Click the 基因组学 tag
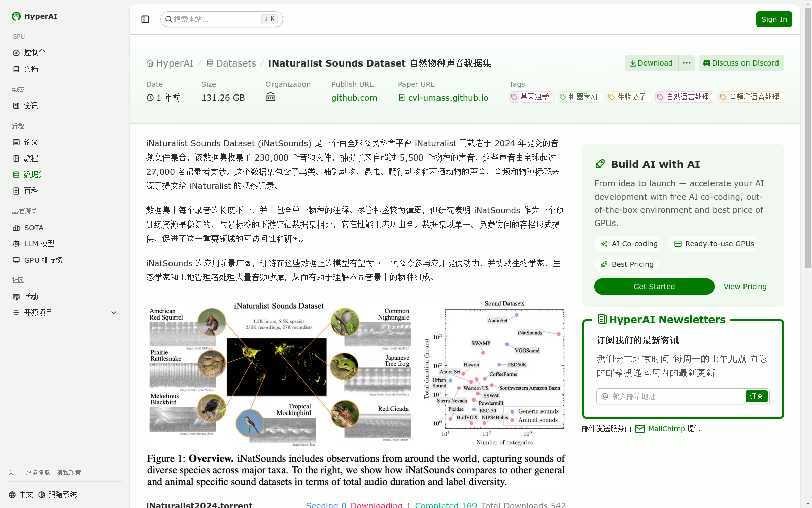The height and width of the screenshot is (508, 812). click(531, 97)
